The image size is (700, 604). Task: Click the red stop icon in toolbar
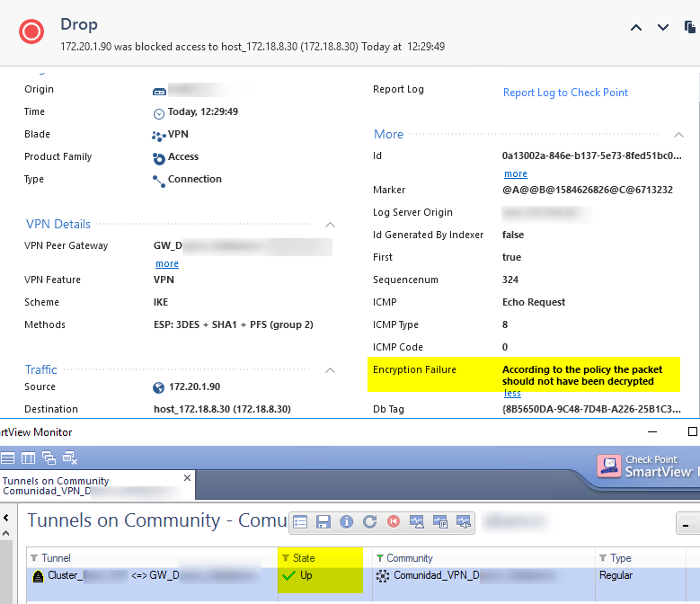pos(393,521)
